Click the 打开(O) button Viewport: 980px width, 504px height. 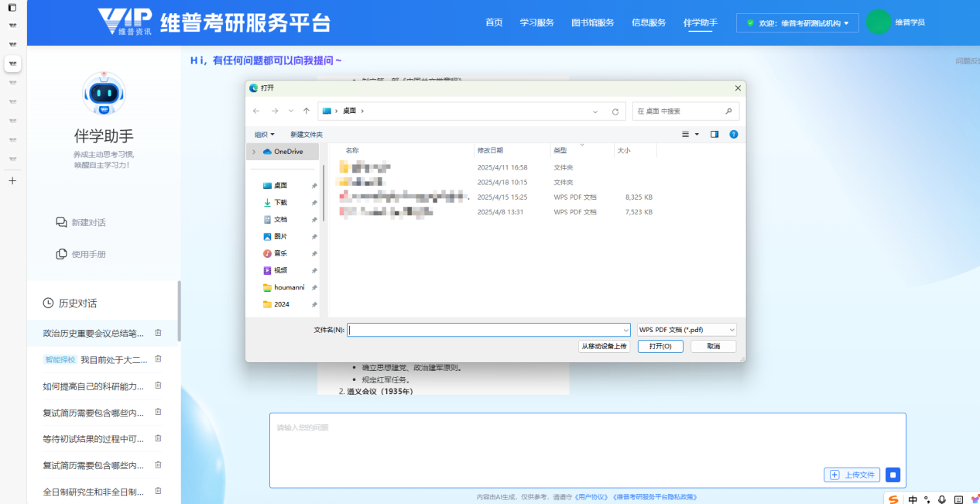pos(660,346)
